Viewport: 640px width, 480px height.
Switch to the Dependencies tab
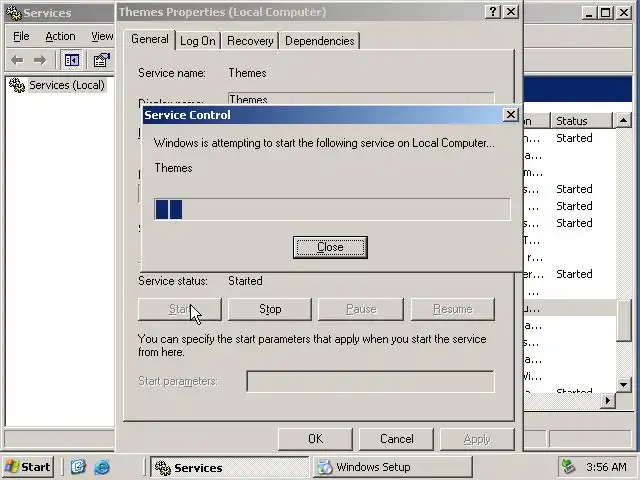pos(320,41)
